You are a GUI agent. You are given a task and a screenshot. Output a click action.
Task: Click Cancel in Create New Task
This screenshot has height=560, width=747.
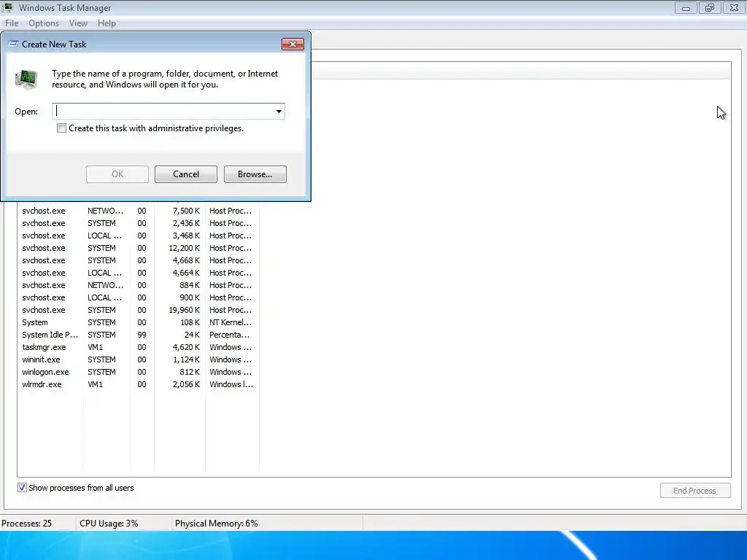(186, 174)
